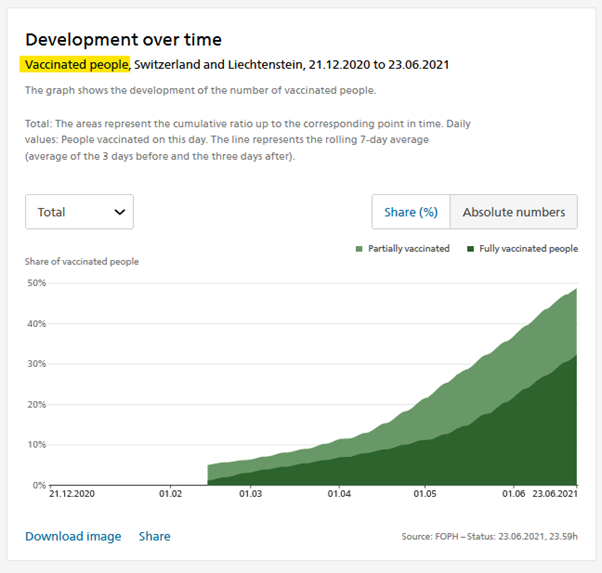This screenshot has width=602, height=573.
Task: Click the 30% y-axis label
Action: click(x=36, y=364)
